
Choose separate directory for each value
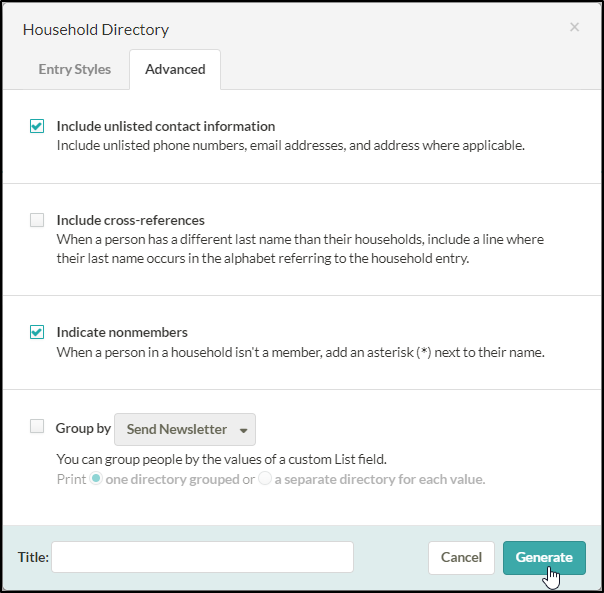click(x=265, y=479)
